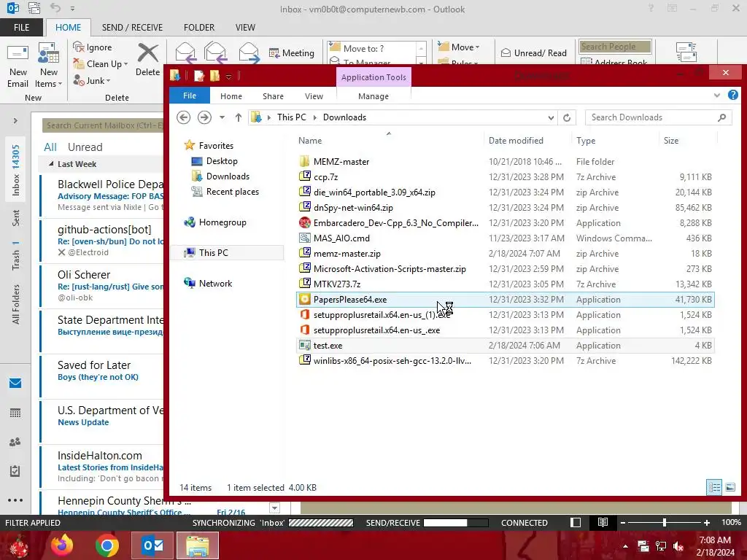Open the Share tab in Explorer

273,96
